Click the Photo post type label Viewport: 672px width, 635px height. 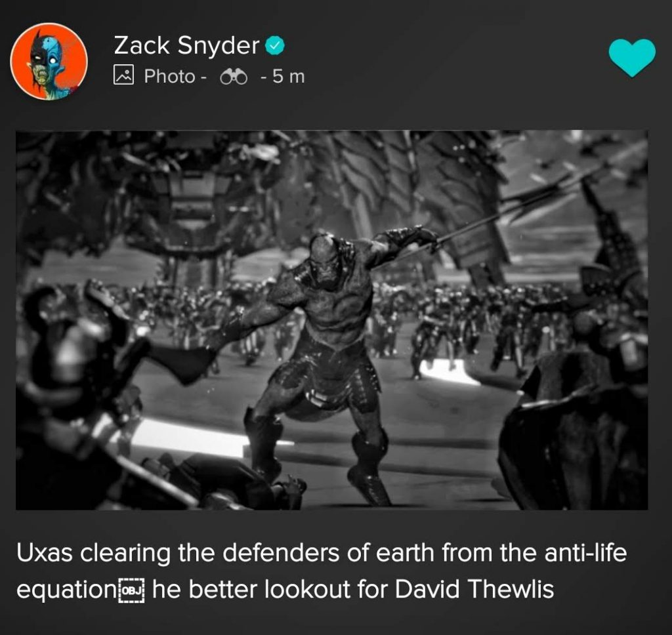click(x=170, y=76)
